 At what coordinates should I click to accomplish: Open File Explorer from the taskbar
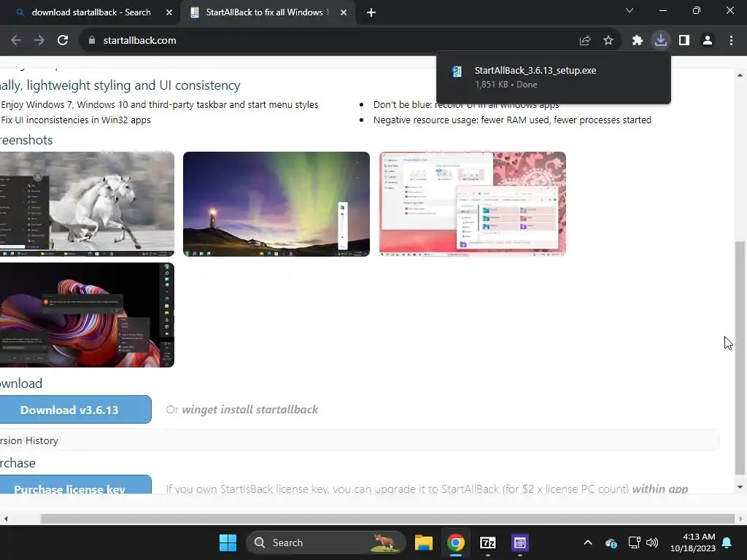(424, 542)
